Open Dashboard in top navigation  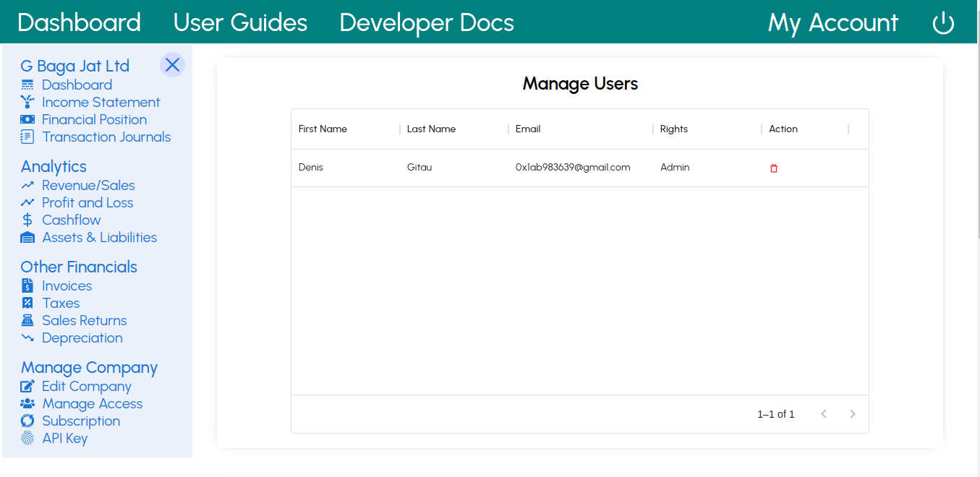click(80, 22)
